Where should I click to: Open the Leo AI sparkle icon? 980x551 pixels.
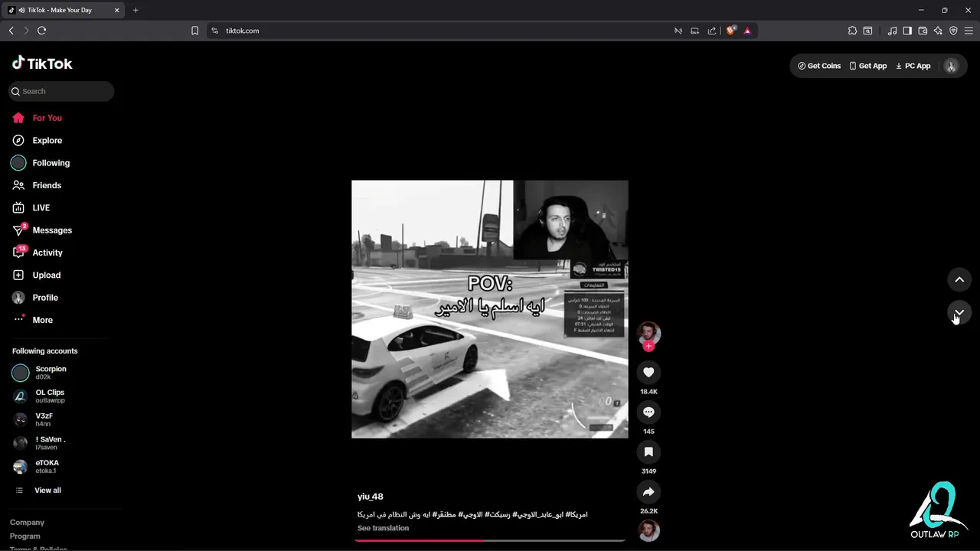click(x=938, y=31)
